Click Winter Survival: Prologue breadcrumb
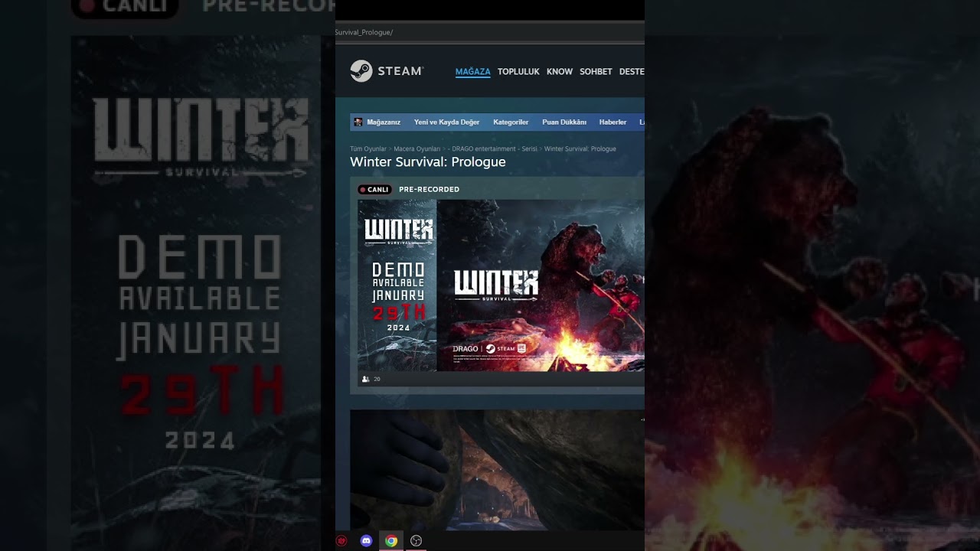The width and height of the screenshot is (980, 551). tap(580, 149)
